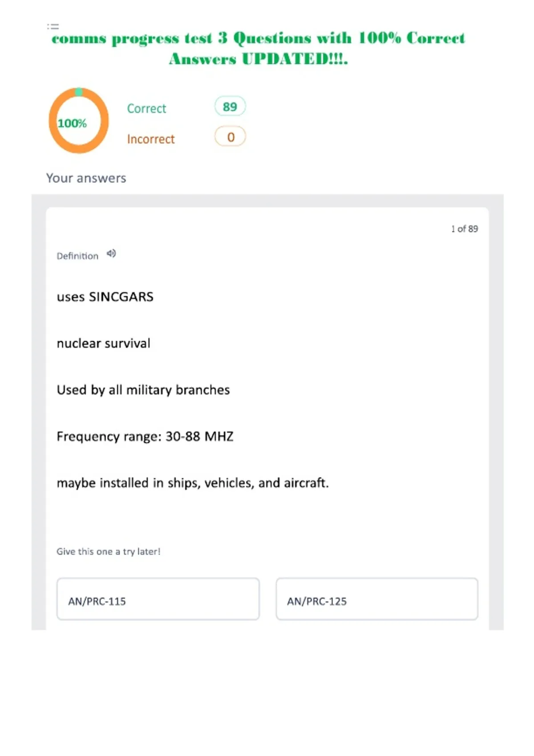Click 'Frequency range: 30-88 MHZ' text
This screenshot has height=756, width=534.
[x=145, y=436]
